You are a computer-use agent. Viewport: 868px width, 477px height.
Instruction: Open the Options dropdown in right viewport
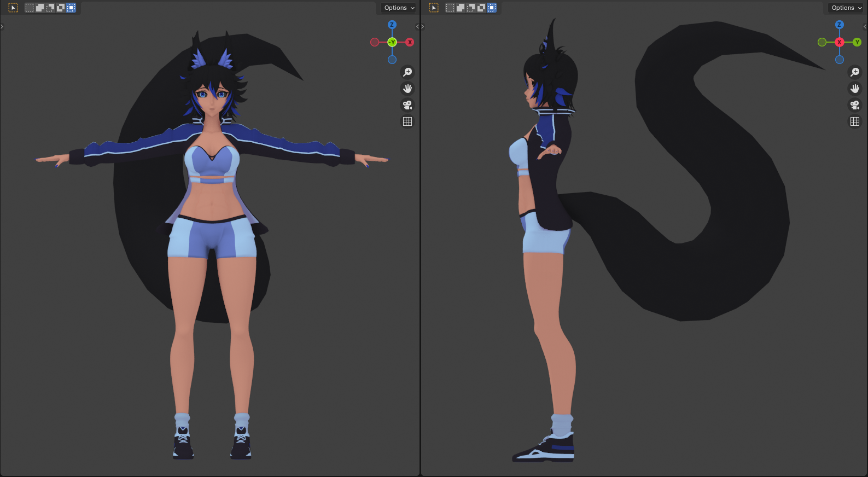pyautogui.click(x=846, y=8)
